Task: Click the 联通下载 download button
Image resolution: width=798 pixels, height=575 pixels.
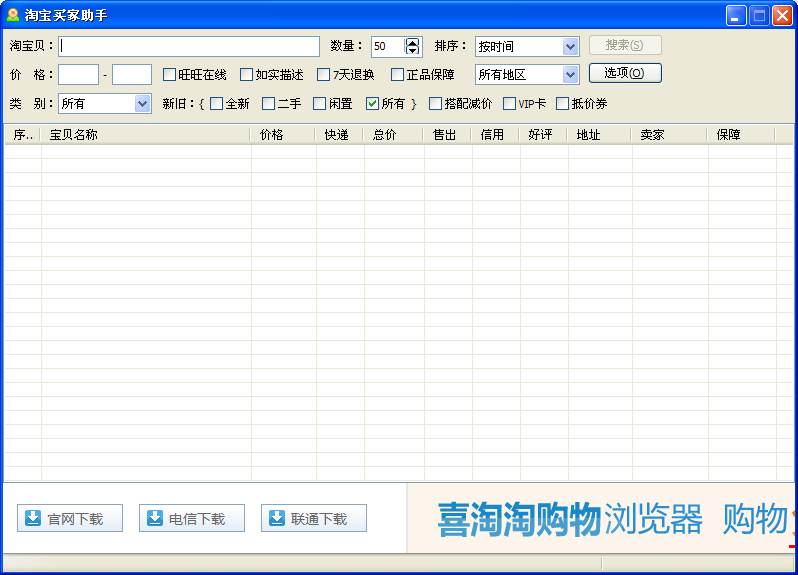Action: pyautogui.click(x=314, y=518)
